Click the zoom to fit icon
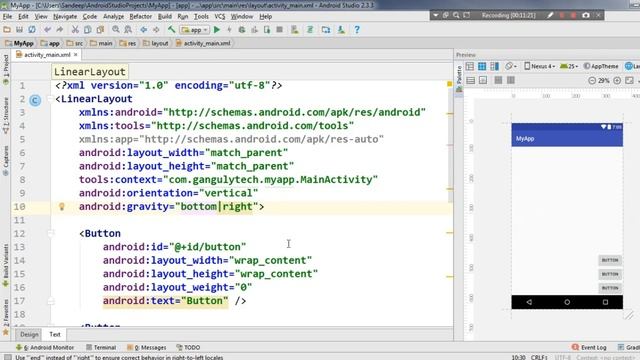This screenshot has width=640, height=360. (x=629, y=80)
